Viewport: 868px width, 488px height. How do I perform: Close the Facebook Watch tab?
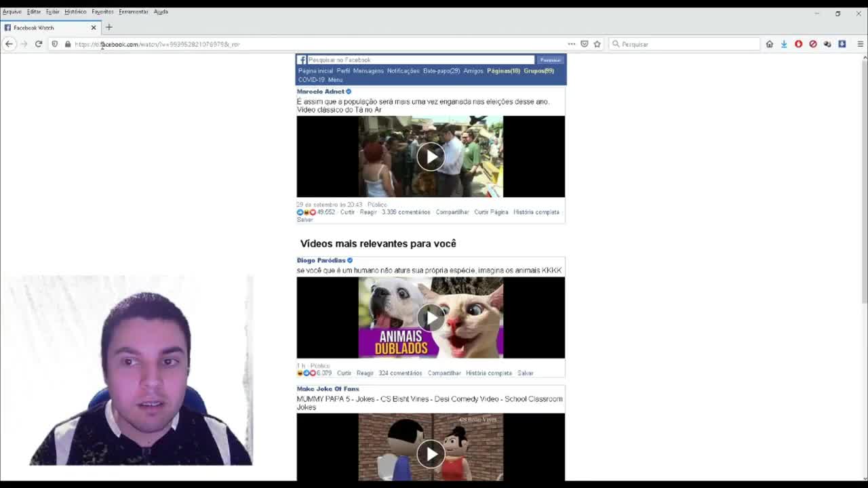(94, 28)
